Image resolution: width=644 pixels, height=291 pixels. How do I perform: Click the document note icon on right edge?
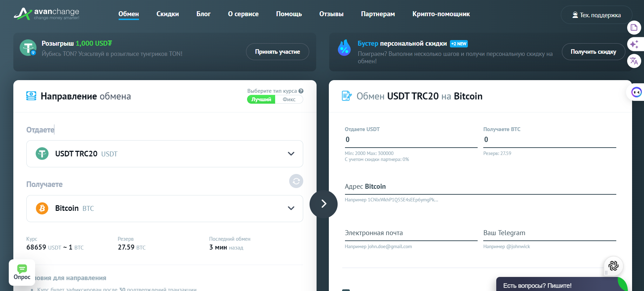tap(634, 27)
